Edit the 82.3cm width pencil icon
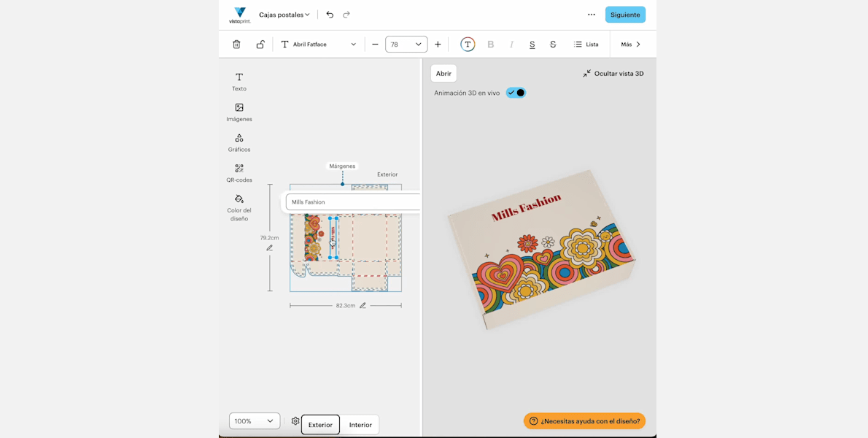 [x=363, y=305]
